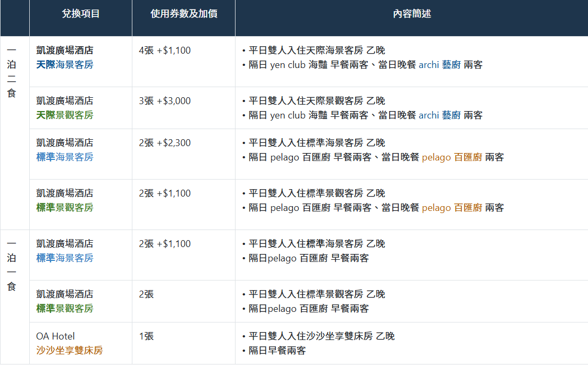This screenshot has height=365, width=588.
Task: Select the 3張 +$3,000 price cell
Action: [165, 101]
